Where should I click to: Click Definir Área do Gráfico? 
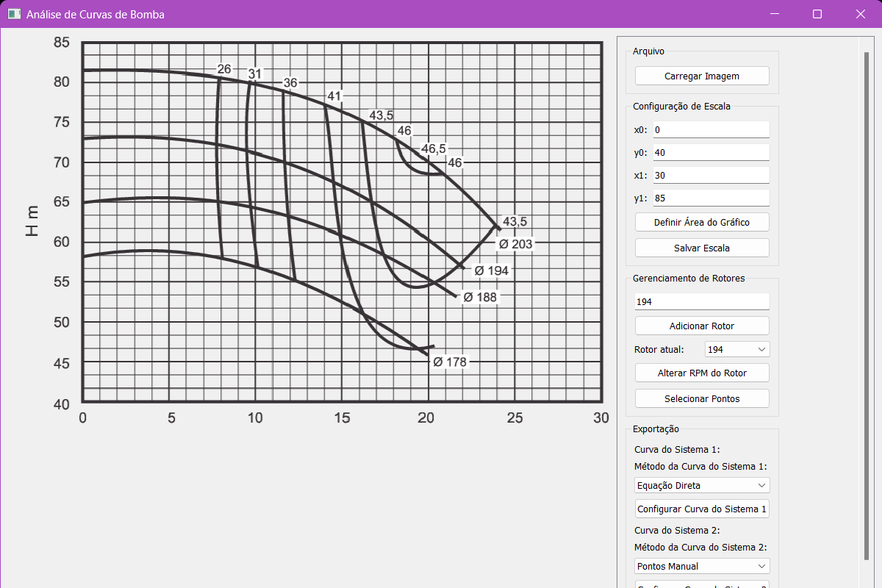[702, 222]
